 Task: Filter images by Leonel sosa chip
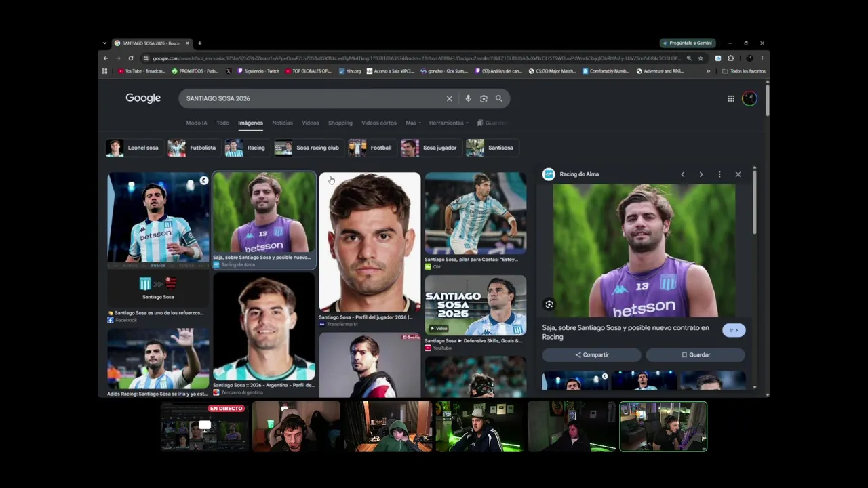click(x=134, y=148)
